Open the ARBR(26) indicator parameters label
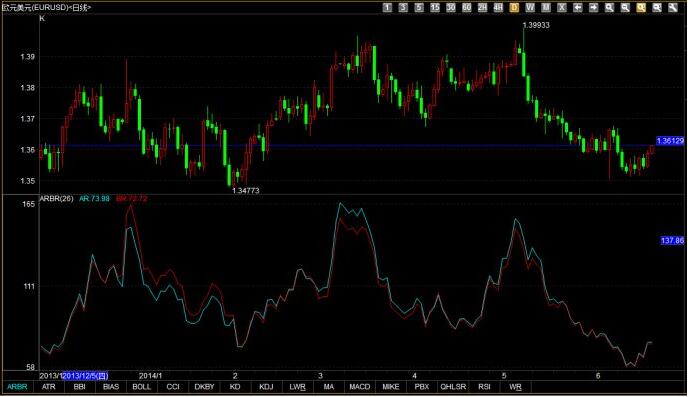 (x=56, y=199)
